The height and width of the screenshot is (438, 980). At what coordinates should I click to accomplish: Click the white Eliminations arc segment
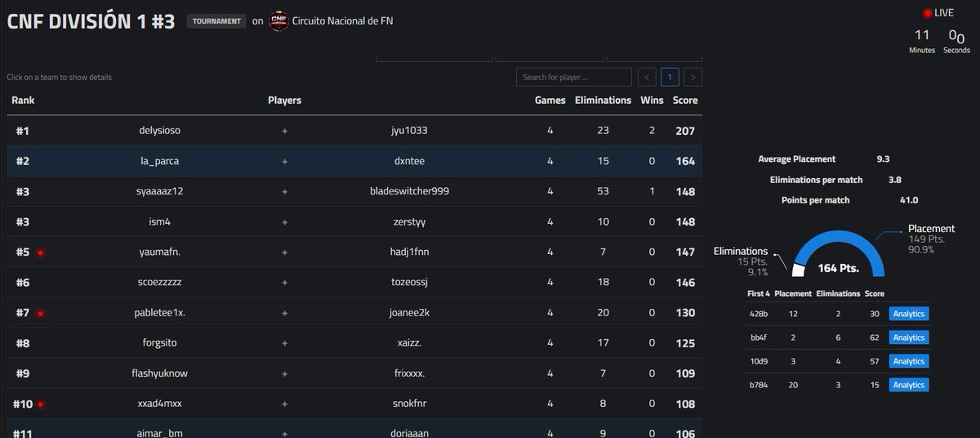[799, 269]
